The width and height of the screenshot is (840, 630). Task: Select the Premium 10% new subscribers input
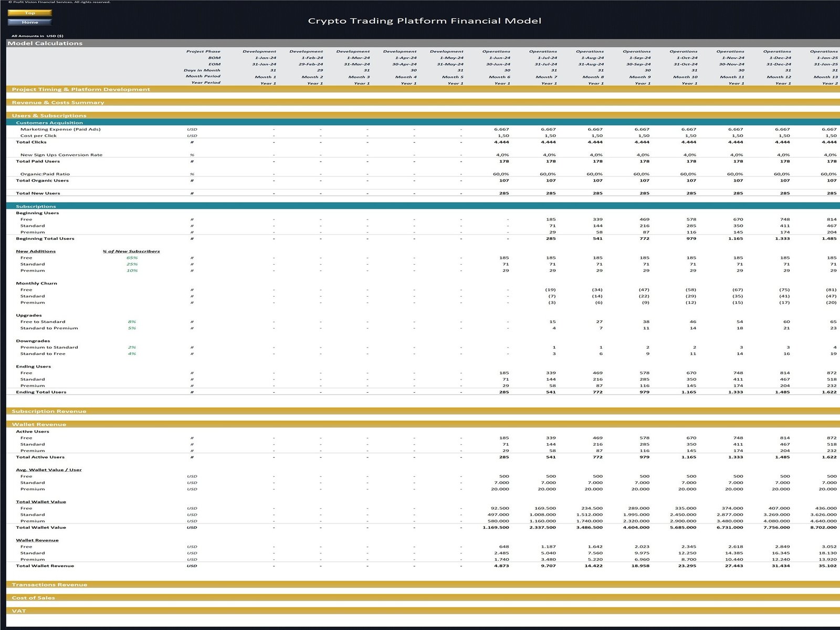(132, 270)
